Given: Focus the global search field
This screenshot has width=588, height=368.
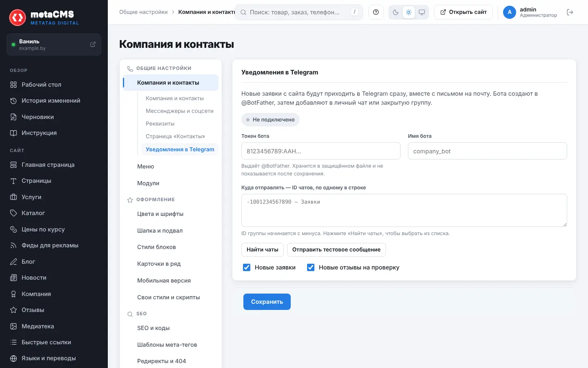Looking at the screenshot, I should (299, 12).
